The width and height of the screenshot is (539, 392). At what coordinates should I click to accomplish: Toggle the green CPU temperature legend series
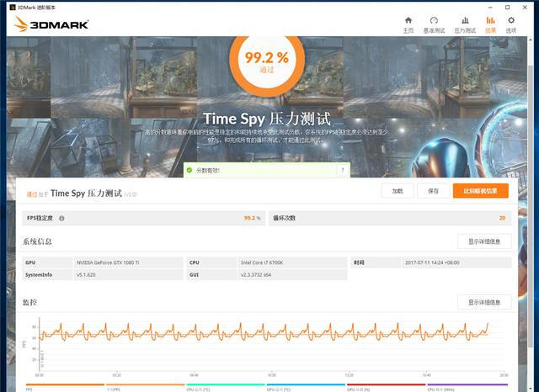point(226,387)
